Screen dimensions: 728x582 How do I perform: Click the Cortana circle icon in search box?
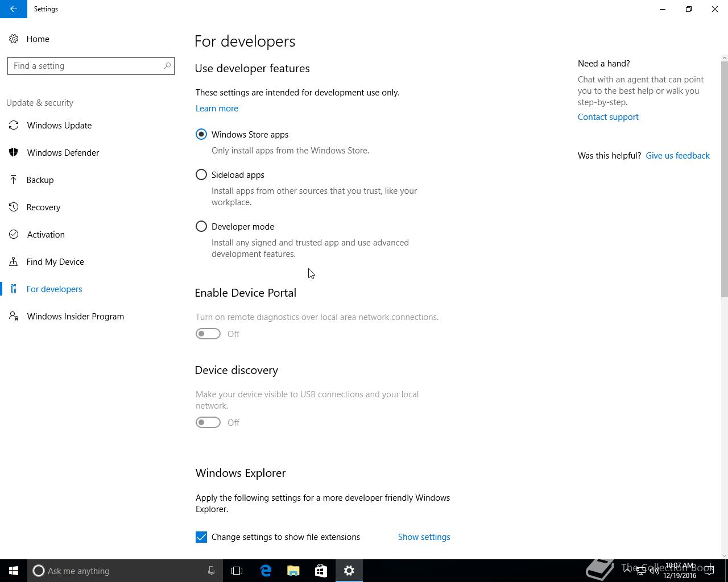click(39, 571)
